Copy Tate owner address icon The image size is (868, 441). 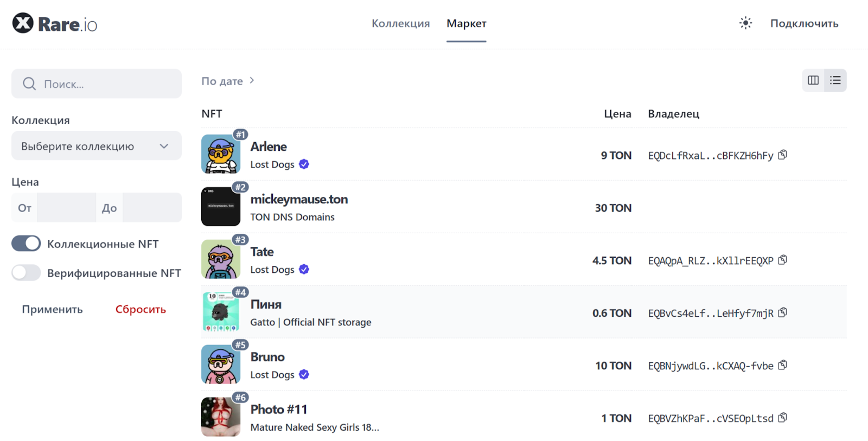coord(782,260)
